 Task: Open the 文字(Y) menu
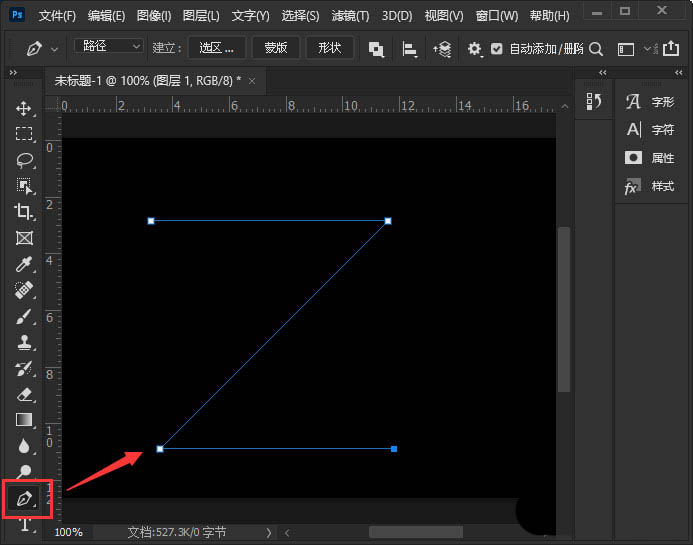point(251,16)
